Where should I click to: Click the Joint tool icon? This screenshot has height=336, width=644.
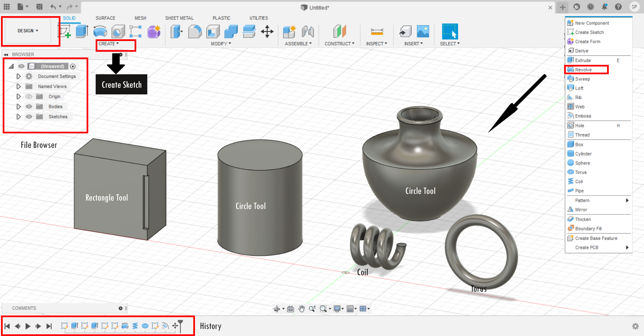[x=307, y=32]
